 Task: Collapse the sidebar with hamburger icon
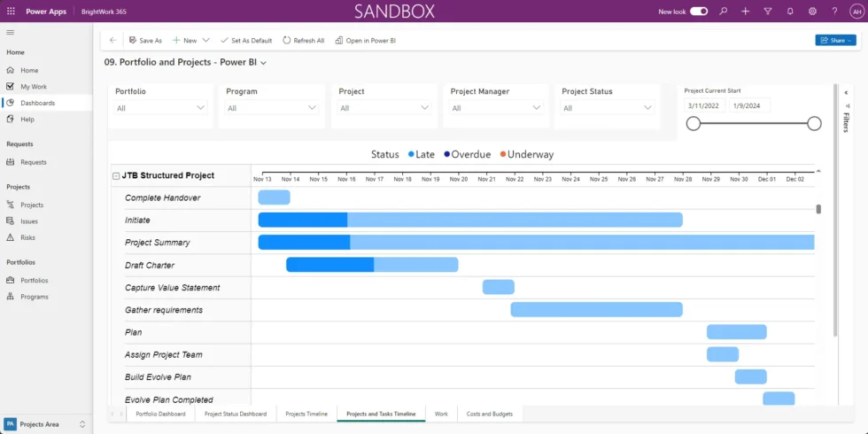pyautogui.click(x=11, y=32)
